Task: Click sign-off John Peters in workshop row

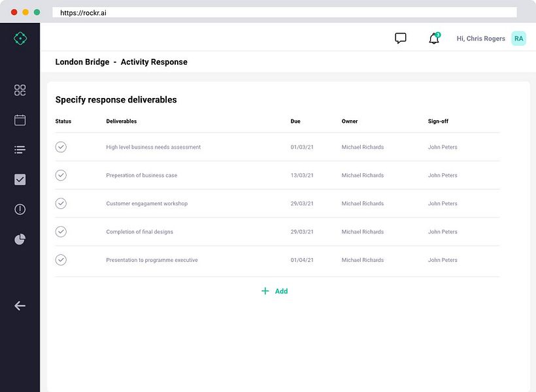Action: click(443, 203)
